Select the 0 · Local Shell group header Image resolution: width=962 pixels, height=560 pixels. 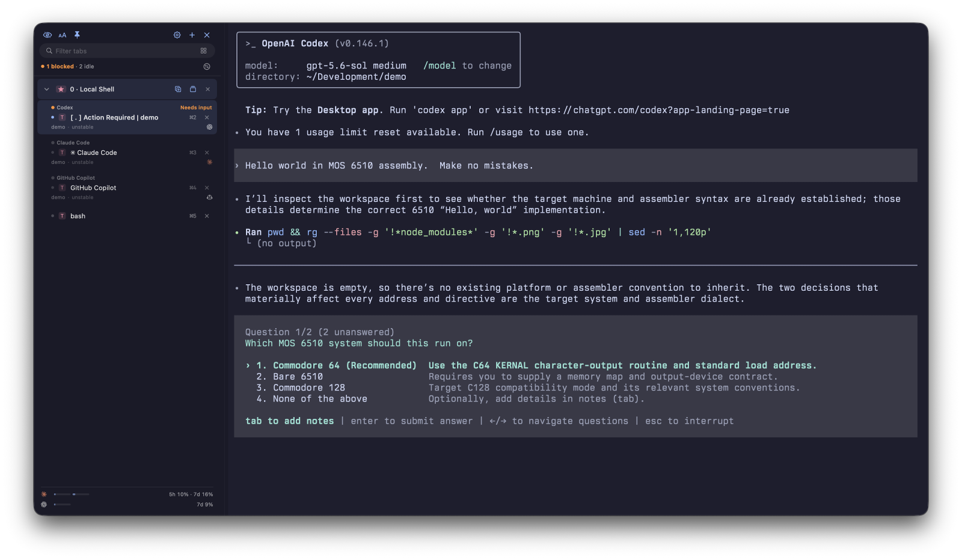(127, 89)
